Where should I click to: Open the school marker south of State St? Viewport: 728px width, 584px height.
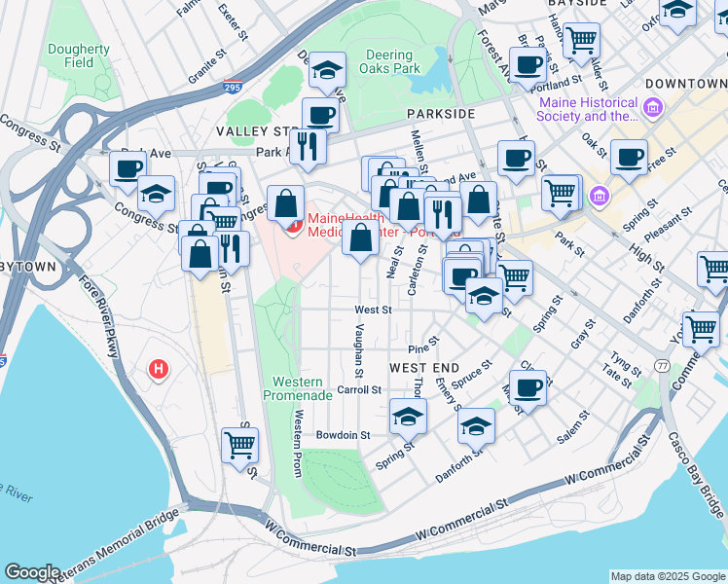coord(484,300)
